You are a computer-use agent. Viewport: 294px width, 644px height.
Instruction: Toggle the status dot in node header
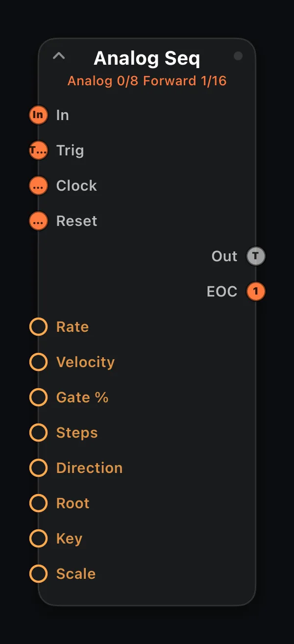pos(238,56)
